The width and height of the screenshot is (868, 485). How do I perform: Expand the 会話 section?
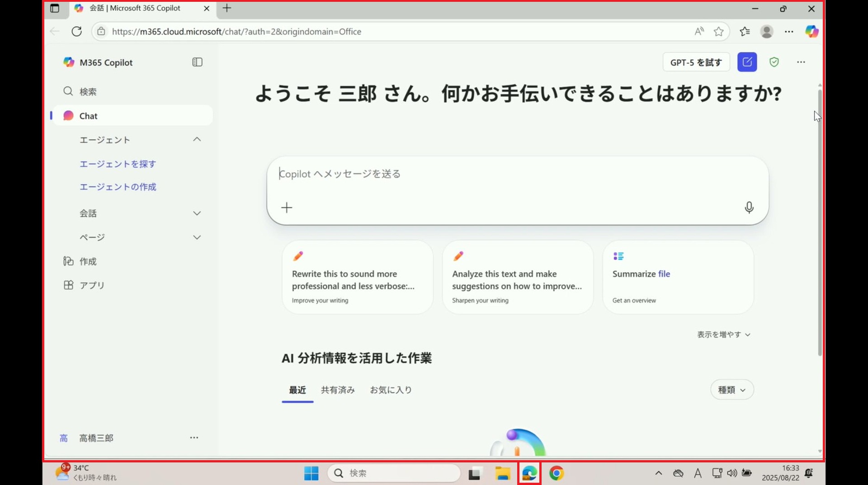tap(197, 213)
